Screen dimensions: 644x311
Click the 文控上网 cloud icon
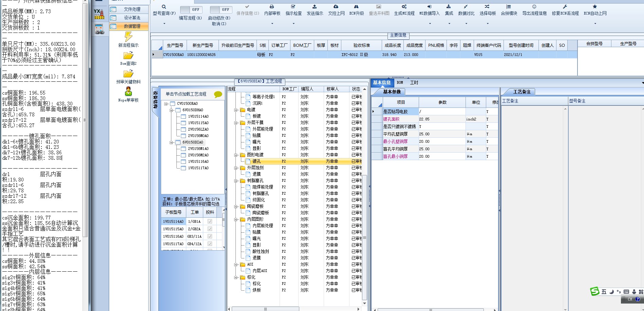tap(336, 7)
